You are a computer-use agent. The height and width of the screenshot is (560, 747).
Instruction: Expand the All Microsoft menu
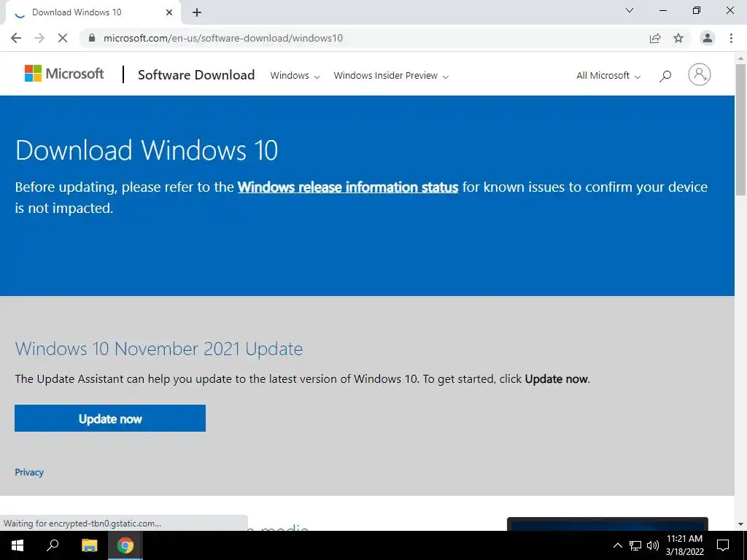click(608, 76)
